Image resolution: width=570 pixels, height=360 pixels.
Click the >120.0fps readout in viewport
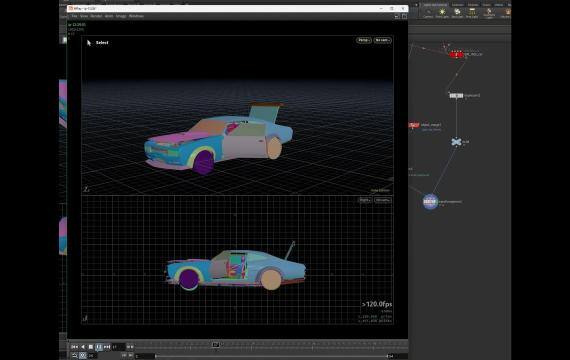pos(377,304)
